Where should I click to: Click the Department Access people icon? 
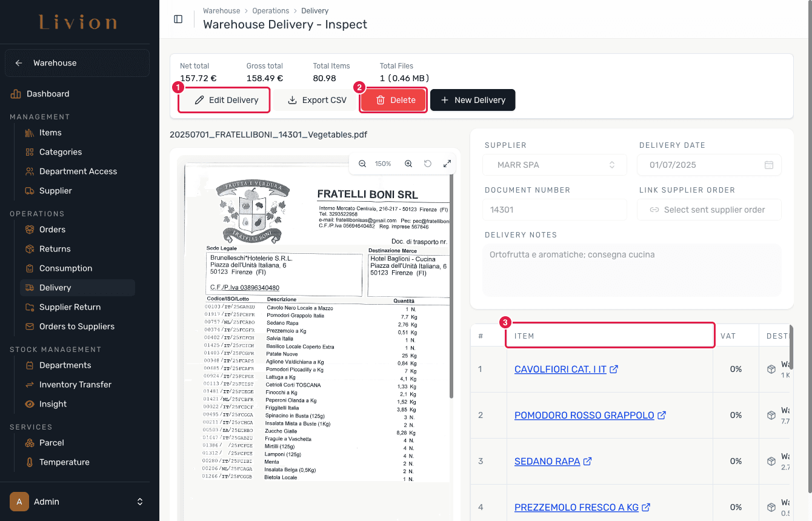coord(29,171)
